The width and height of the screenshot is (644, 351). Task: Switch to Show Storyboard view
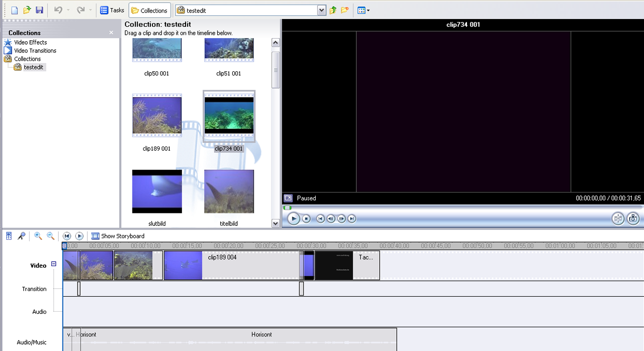coord(118,236)
